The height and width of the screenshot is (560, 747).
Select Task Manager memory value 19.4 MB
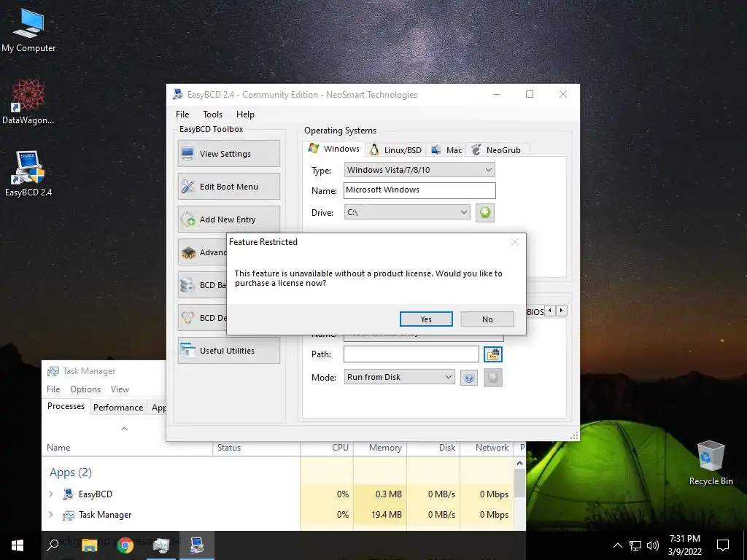tap(387, 515)
